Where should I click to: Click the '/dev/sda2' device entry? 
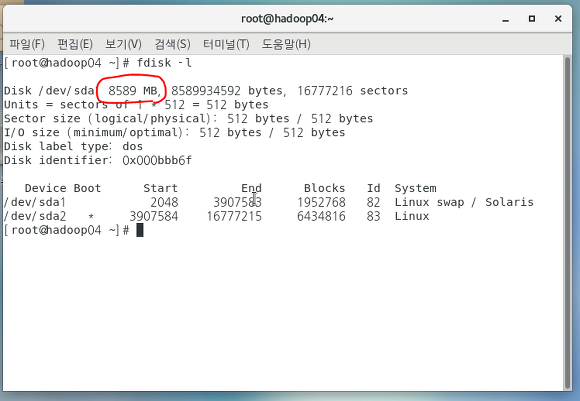pos(35,216)
